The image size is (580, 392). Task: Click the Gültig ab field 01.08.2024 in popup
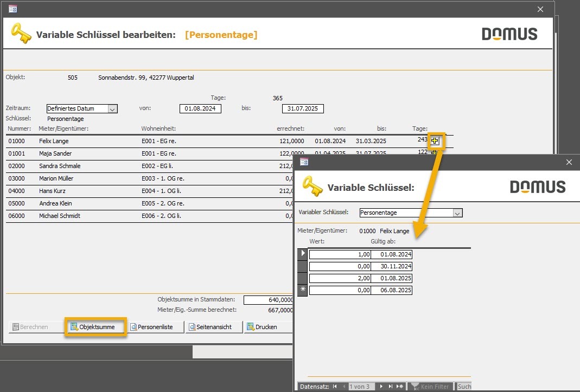tap(391, 254)
